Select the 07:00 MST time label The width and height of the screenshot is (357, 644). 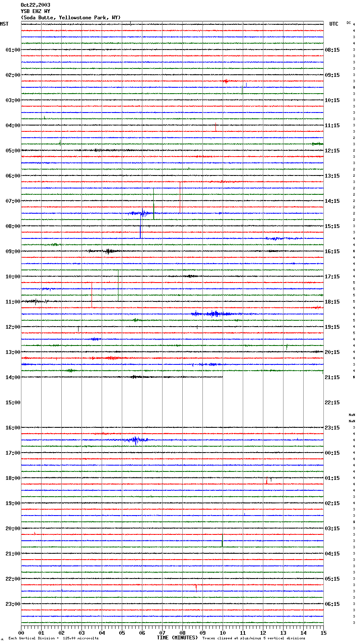pos(13,201)
